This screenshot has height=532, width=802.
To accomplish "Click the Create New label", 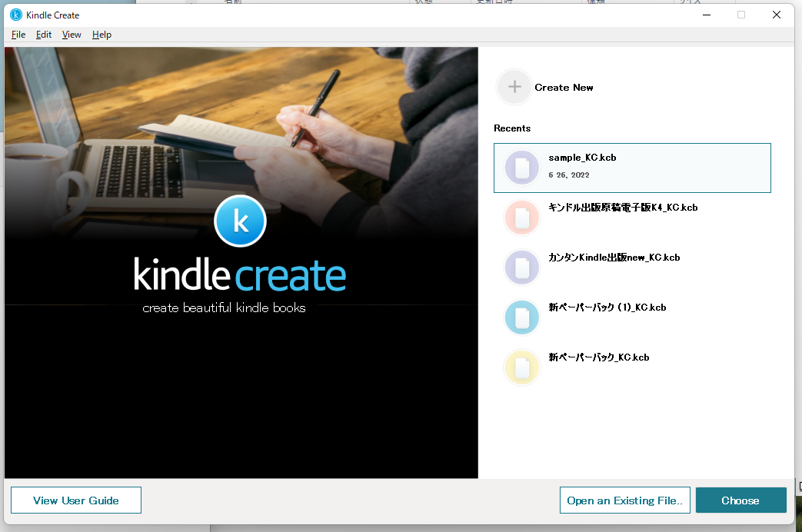I will click(564, 88).
